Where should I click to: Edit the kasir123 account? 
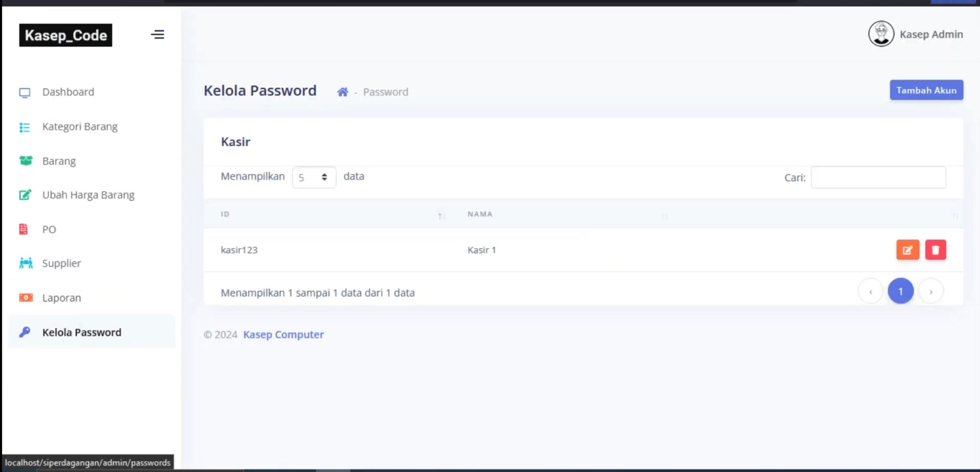tap(908, 250)
